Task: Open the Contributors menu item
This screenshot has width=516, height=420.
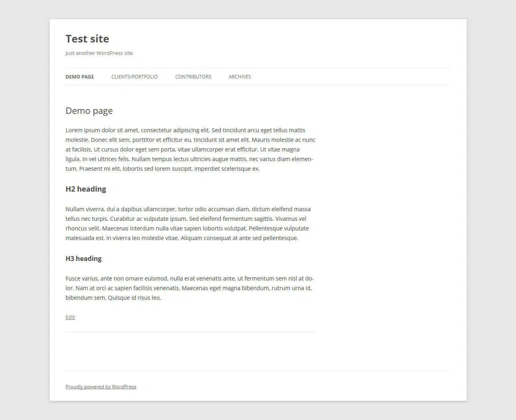Action: point(193,77)
